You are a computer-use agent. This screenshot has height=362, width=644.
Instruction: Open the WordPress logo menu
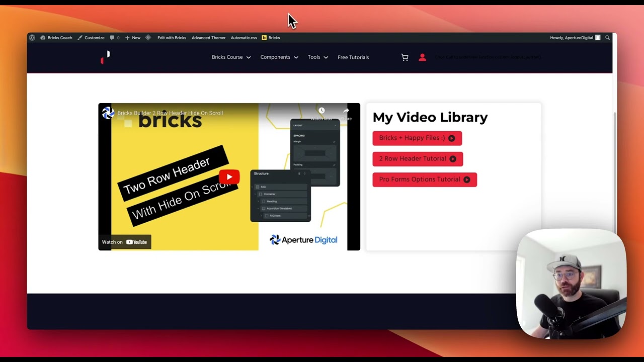click(32, 38)
